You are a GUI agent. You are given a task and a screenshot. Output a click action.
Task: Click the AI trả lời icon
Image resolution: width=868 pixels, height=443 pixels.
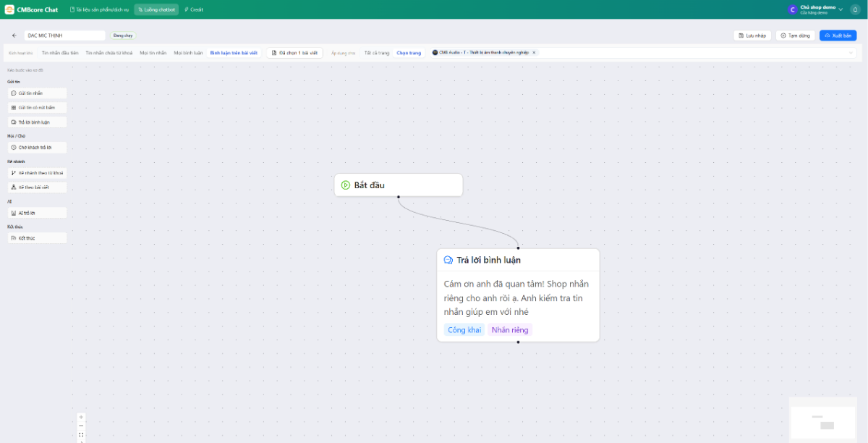click(x=14, y=213)
